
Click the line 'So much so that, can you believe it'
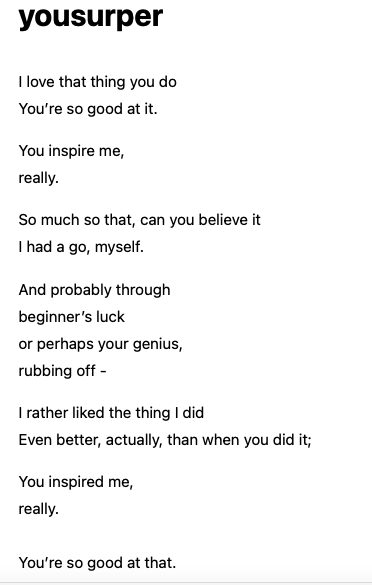tap(139, 220)
